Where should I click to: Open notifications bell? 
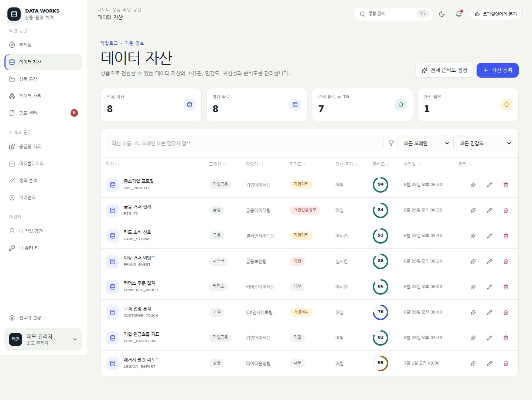[459, 14]
